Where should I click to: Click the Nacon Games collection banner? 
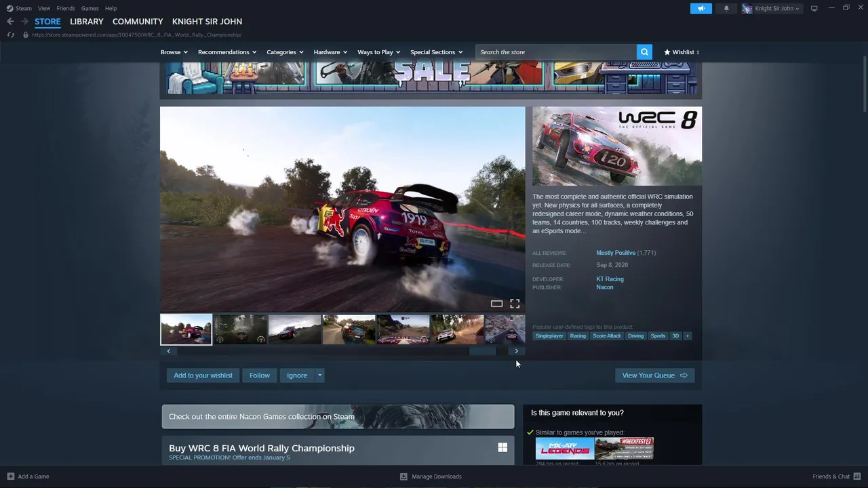338,417
